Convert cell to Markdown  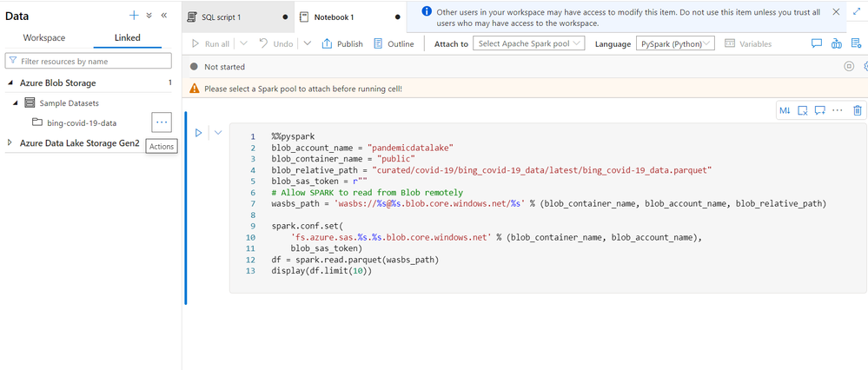coord(785,110)
